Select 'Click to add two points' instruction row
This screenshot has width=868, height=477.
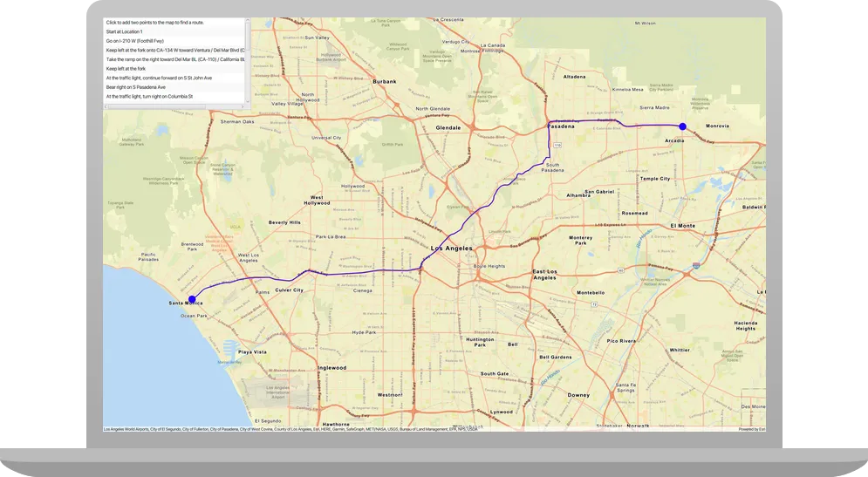[174, 23]
